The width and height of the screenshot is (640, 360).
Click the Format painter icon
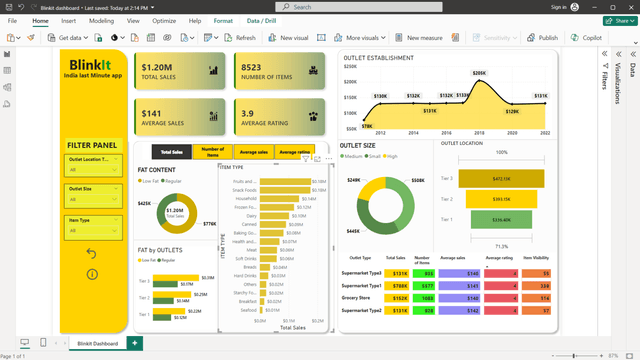coord(31,38)
